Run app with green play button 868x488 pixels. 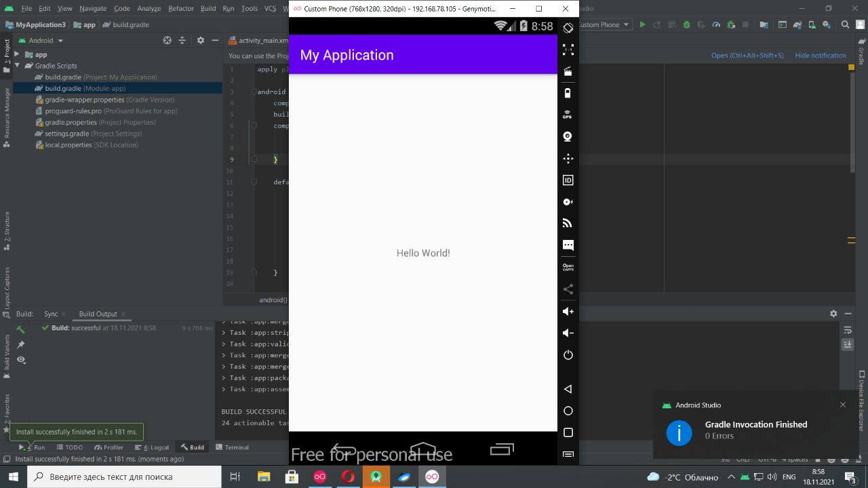(x=642, y=25)
